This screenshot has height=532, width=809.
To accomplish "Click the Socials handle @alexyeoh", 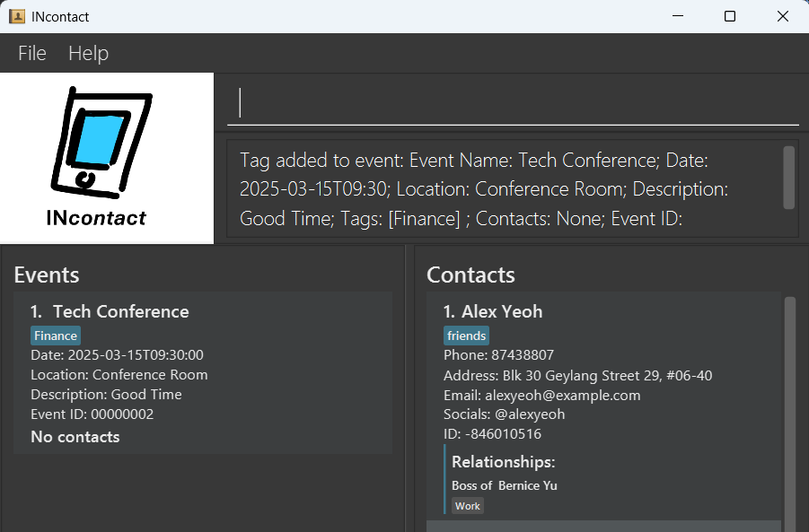I will (504, 414).
